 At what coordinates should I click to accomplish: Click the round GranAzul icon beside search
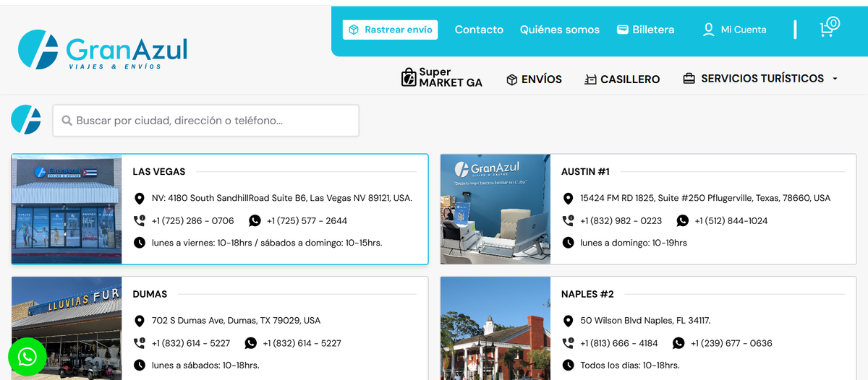coord(26,119)
